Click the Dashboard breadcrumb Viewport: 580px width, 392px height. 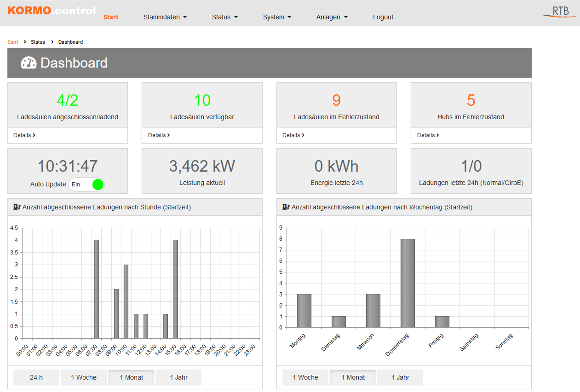(71, 42)
